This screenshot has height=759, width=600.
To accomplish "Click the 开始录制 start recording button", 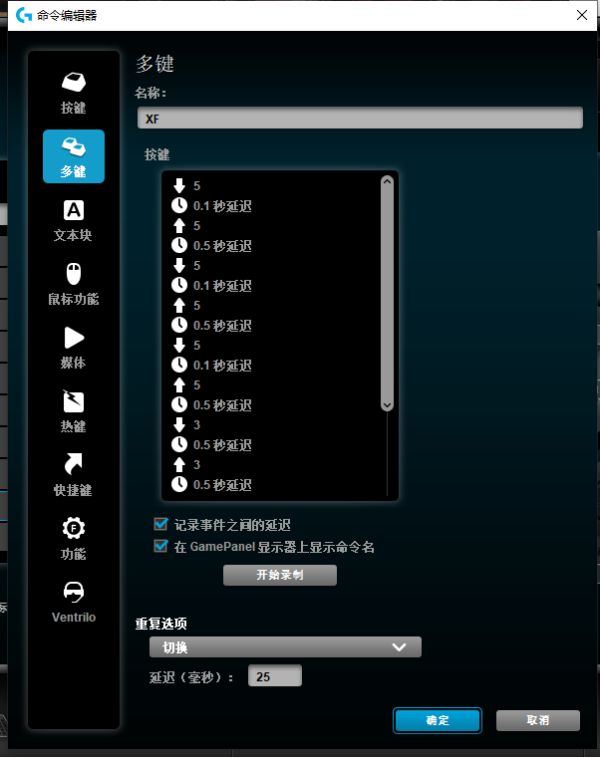I will tap(279, 576).
